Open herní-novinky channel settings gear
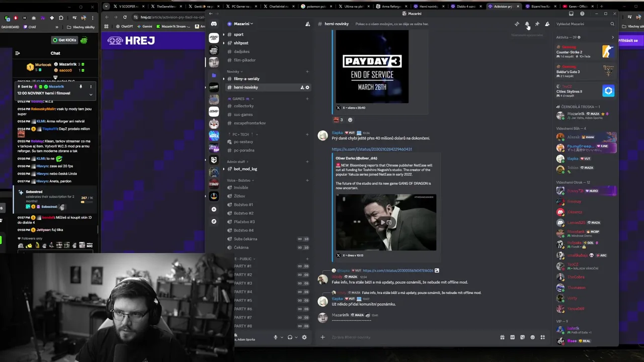 (x=307, y=87)
